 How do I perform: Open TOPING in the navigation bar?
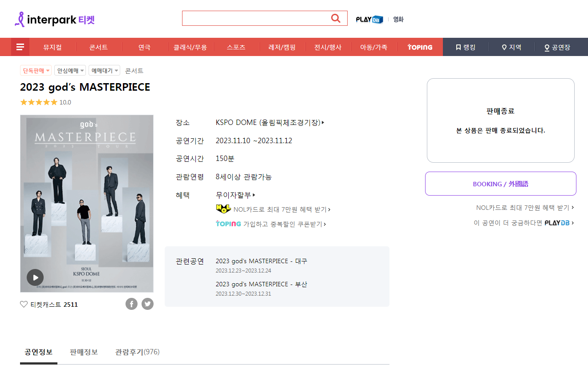pos(420,47)
